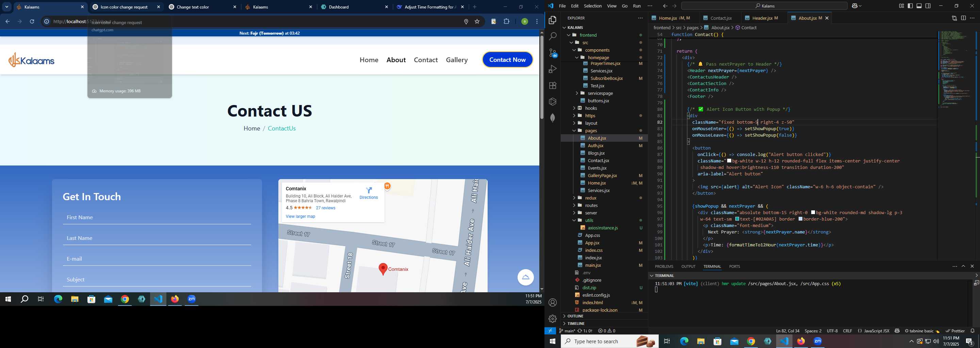Screen dimensions: 980x348
Task: Click the scroll-to-top round button on webpage
Action: pyautogui.click(x=525, y=277)
